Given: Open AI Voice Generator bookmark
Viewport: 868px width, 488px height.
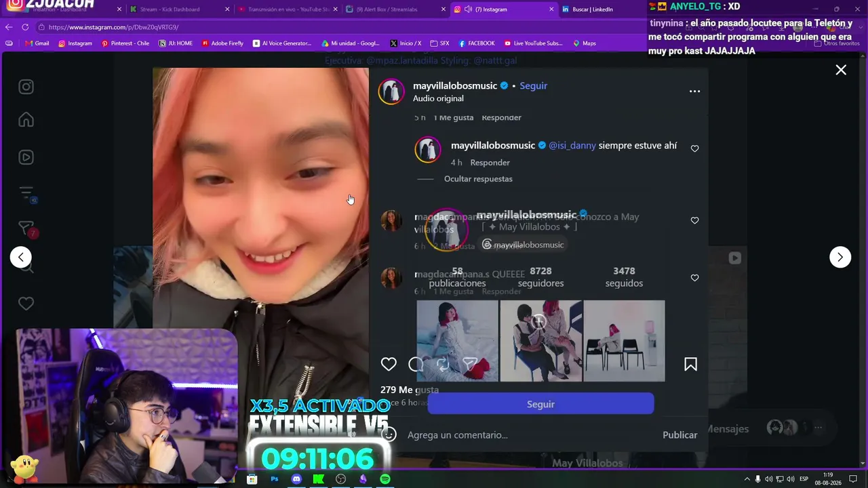Looking at the screenshot, I should coord(282,43).
